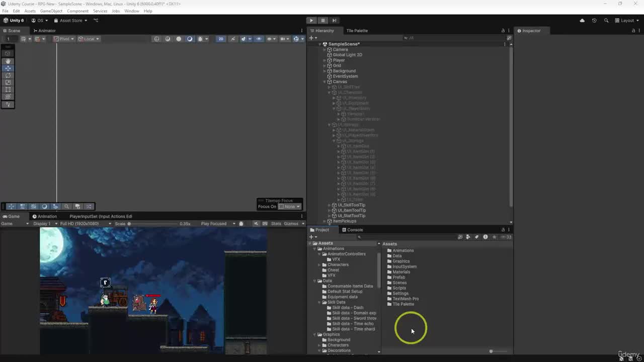Toggle scene lighting button
This screenshot has width=644, height=362.
(x=232, y=39)
